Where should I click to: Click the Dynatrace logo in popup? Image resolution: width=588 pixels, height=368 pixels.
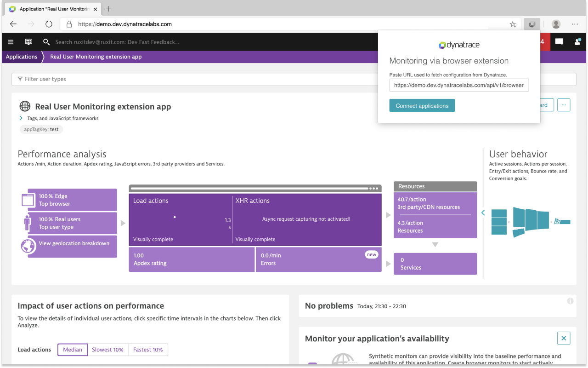[x=459, y=45]
